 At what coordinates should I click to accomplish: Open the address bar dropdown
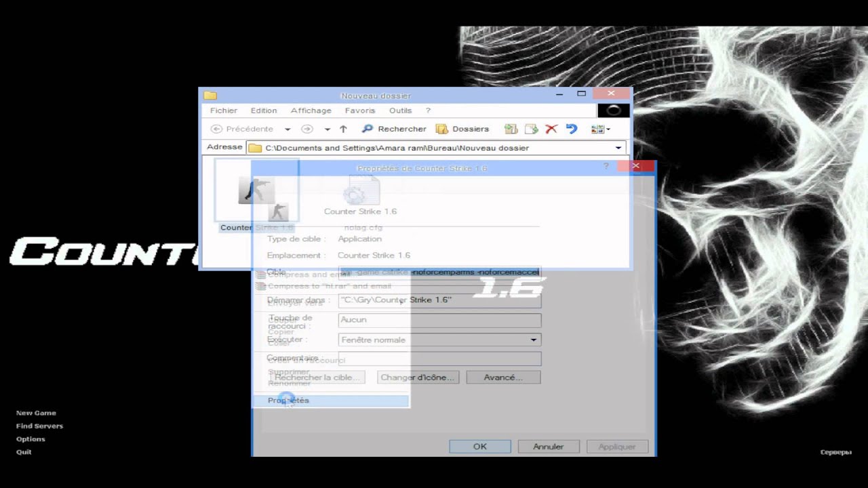[618, 148]
